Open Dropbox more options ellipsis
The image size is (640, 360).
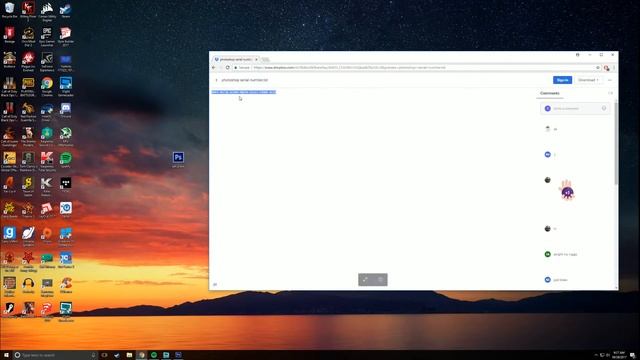(610, 80)
